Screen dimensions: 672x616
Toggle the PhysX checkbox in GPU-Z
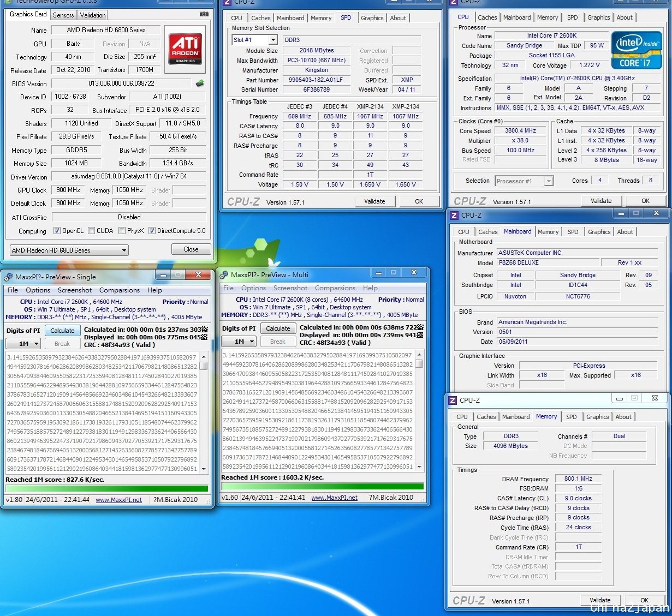(x=122, y=231)
